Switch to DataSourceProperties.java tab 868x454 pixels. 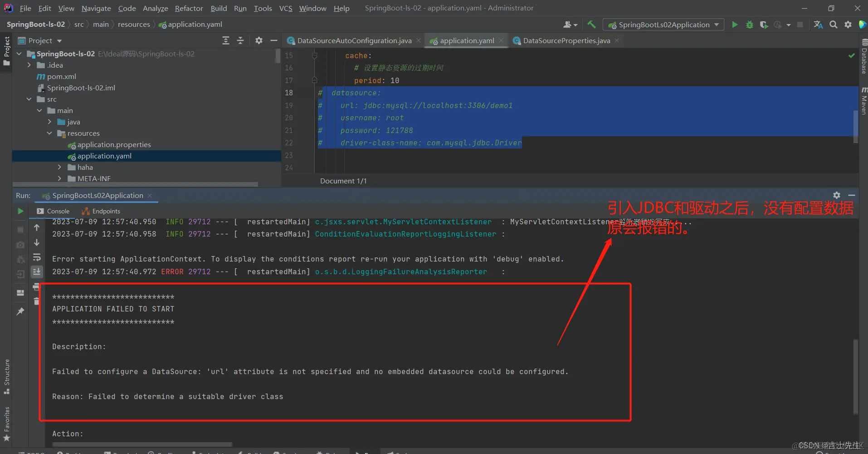(x=566, y=40)
